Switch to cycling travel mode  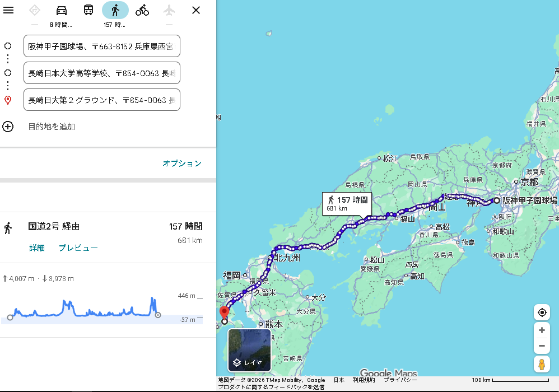[x=142, y=10]
